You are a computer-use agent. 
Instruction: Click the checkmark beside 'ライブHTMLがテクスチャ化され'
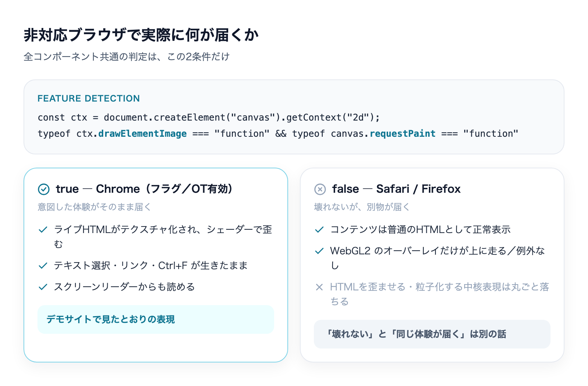(x=43, y=230)
